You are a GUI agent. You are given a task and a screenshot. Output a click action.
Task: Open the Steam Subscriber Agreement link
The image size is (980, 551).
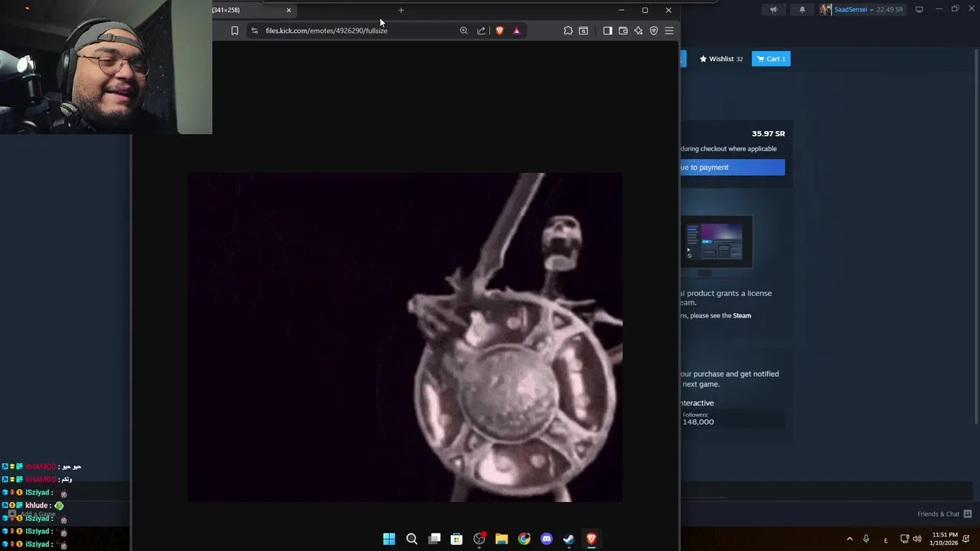coord(742,315)
